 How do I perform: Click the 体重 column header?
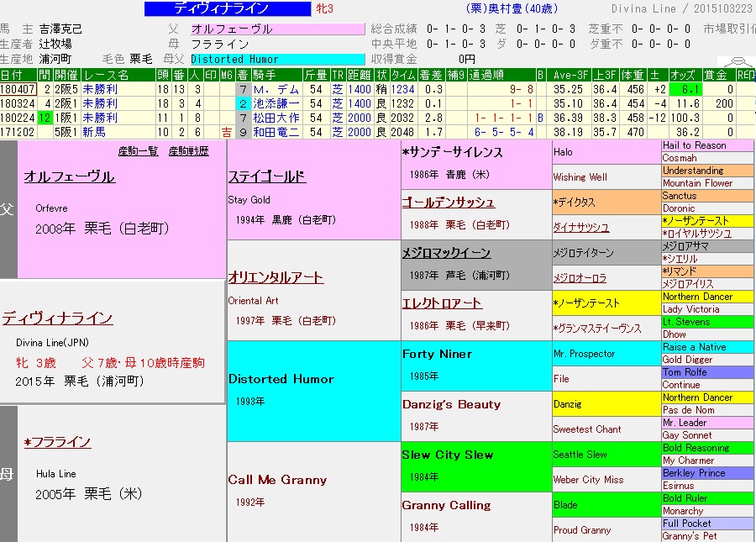click(633, 75)
